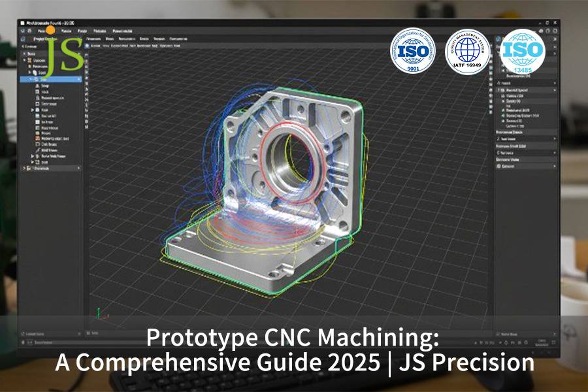The width and height of the screenshot is (588, 392).
Task: Open the chevron on the right panel's last section
Action: coord(555,166)
